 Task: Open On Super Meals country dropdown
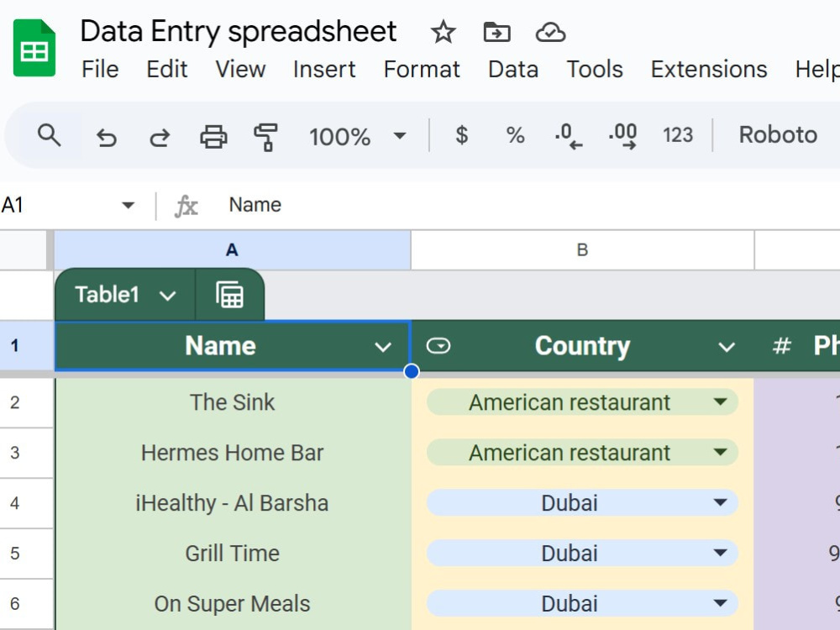[721, 603]
